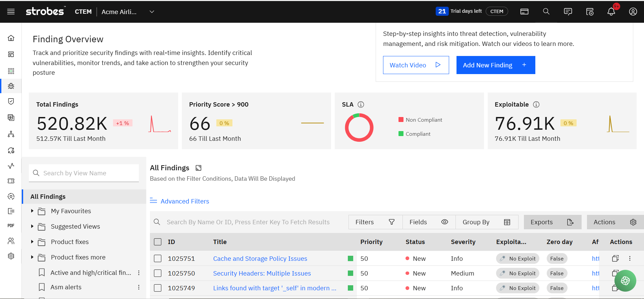Open the user profile icon

[633, 12]
